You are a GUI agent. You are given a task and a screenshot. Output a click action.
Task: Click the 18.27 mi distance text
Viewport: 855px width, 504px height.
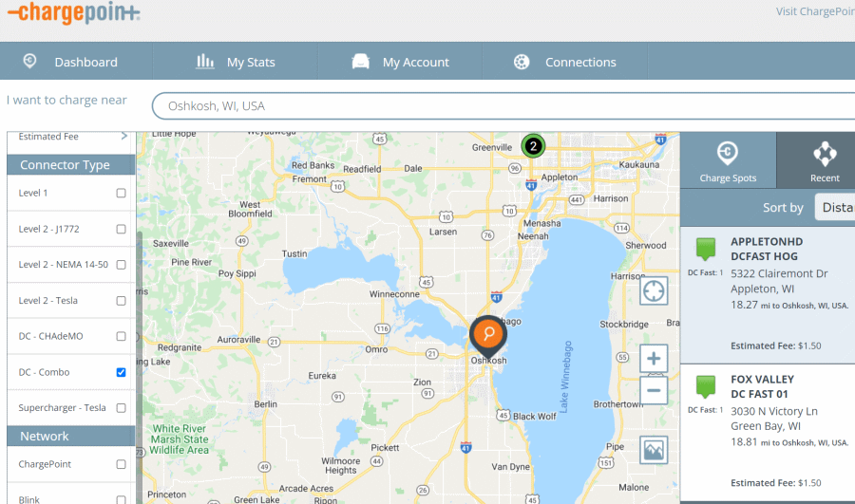[x=789, y=305]
